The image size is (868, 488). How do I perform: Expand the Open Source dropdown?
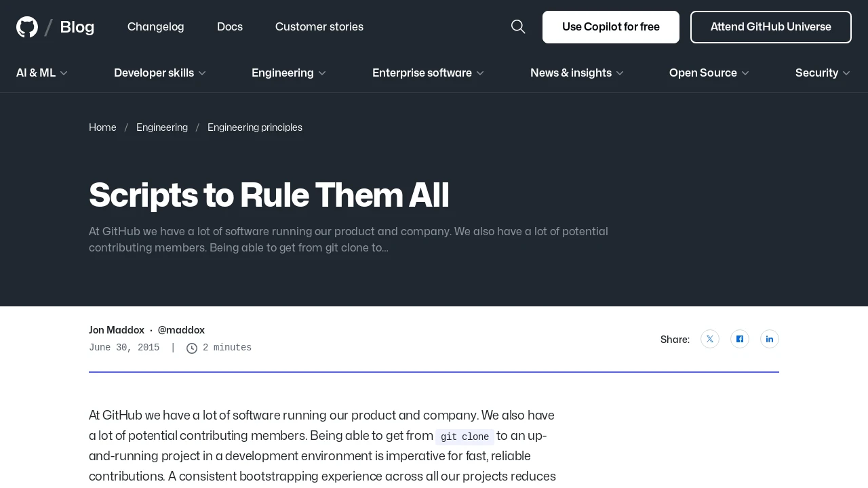709,73
